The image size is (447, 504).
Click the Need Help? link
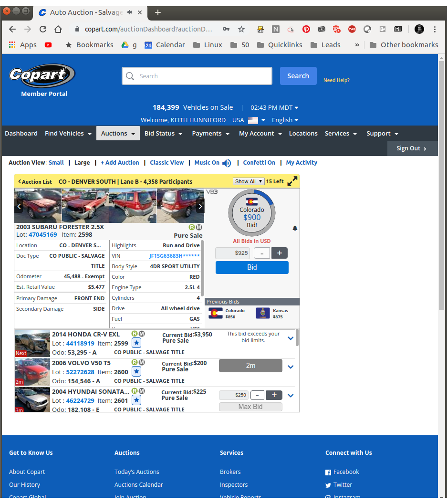point(336,80)
